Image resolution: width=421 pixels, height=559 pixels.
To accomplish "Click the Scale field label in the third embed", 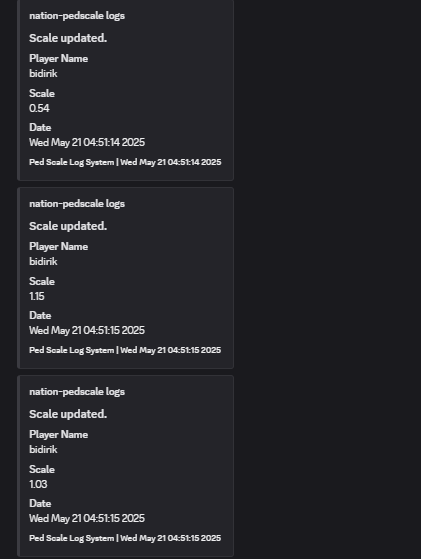I will coord(42,469).
